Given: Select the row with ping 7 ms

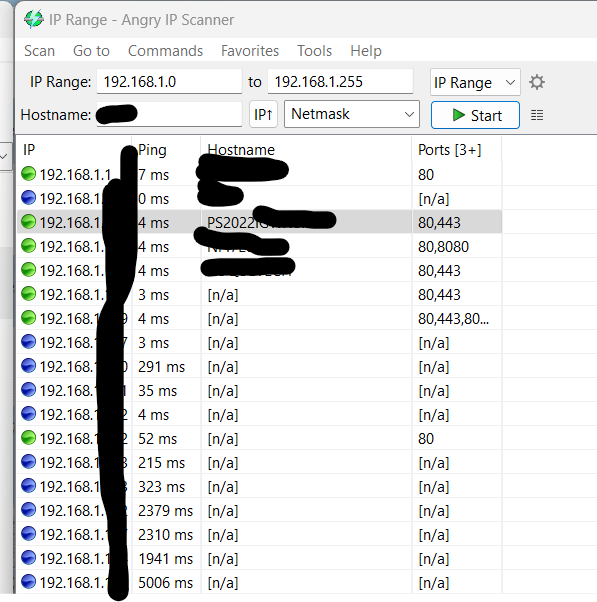Looking at the screenshot, I should pyautogui.click(x=260, y=175).
